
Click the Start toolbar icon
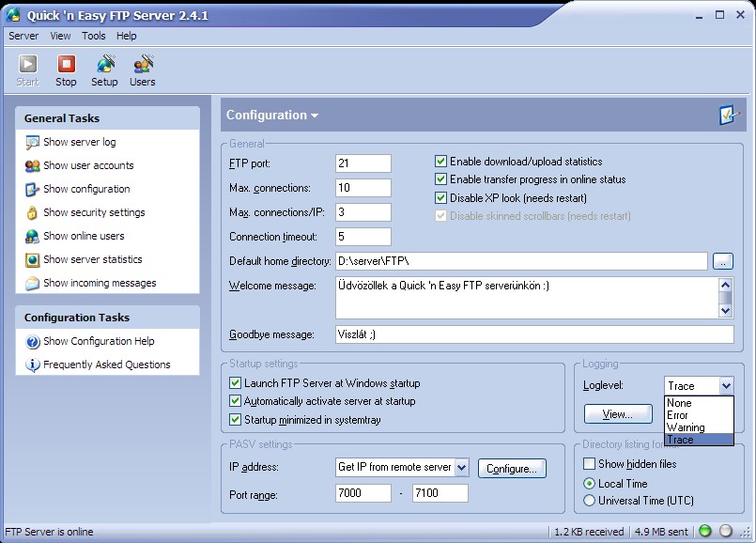[27, 64]
